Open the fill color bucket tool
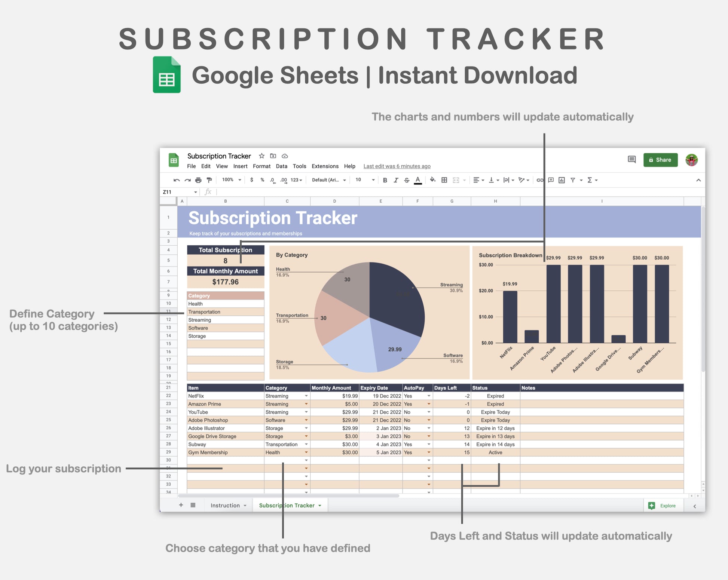Screen dimensions: 728x580 click(432, 180)
